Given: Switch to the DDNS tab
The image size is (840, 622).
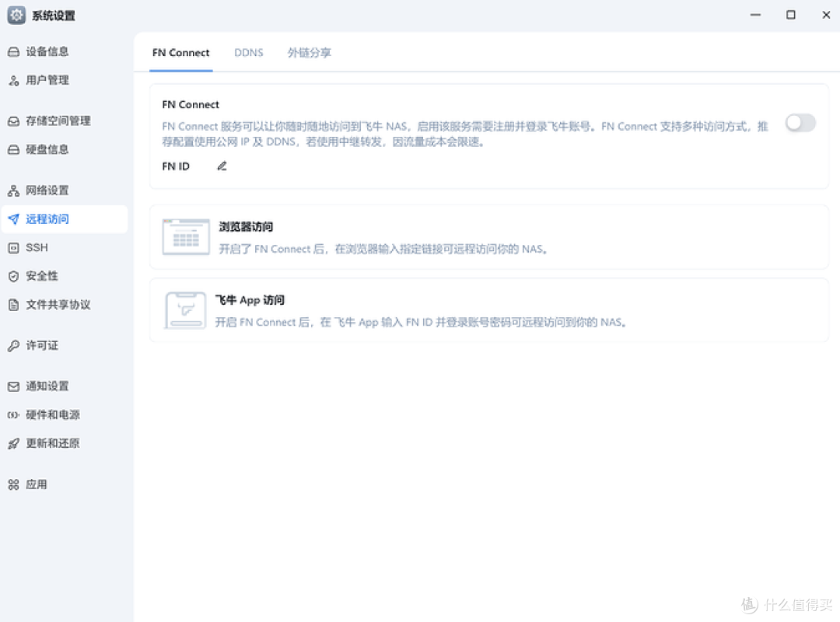Looking at the screenshot, I should [249, 52].
